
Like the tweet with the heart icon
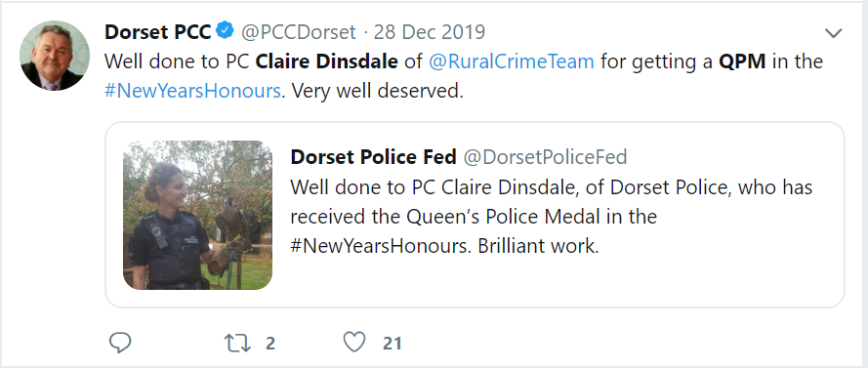(354, 343)
